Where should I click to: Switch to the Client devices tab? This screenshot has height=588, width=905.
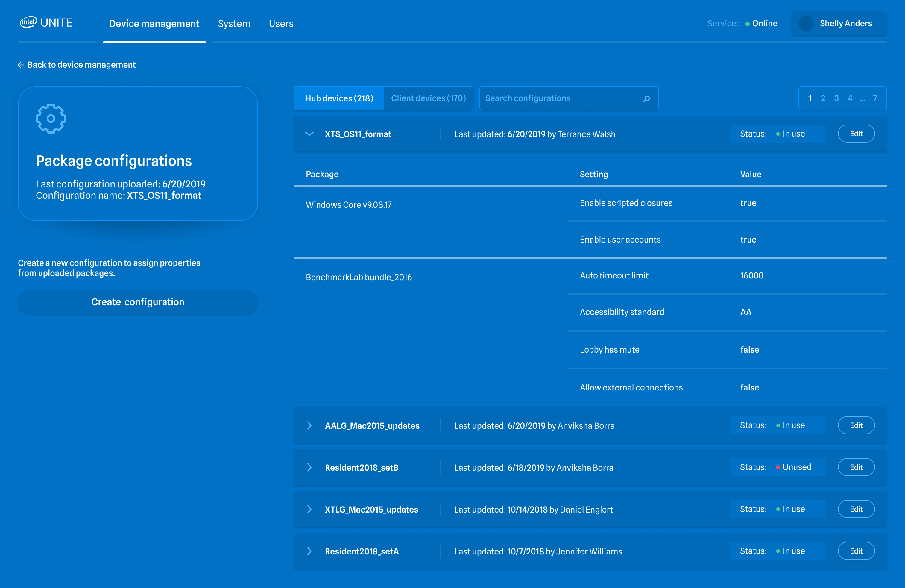tap(428, 98)
